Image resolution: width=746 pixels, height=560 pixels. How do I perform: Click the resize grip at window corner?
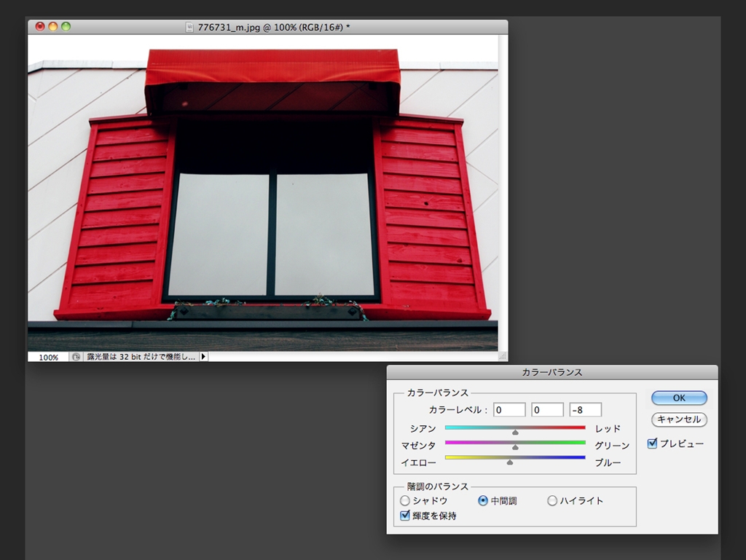click(x=502, y=357)
